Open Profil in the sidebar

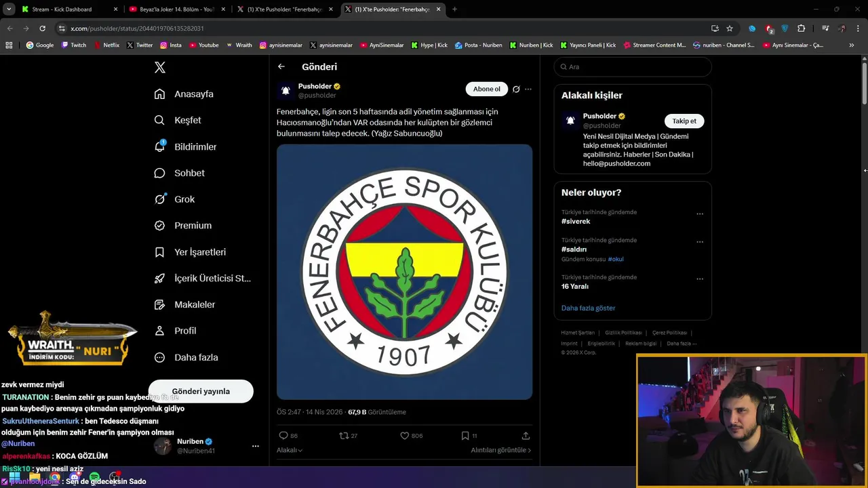point(175,331)
